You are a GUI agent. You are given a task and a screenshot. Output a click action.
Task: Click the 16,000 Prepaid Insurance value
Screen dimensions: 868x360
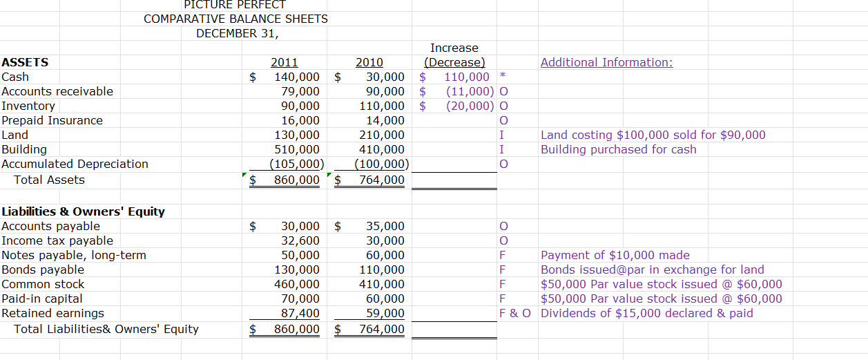pos(300,120)
